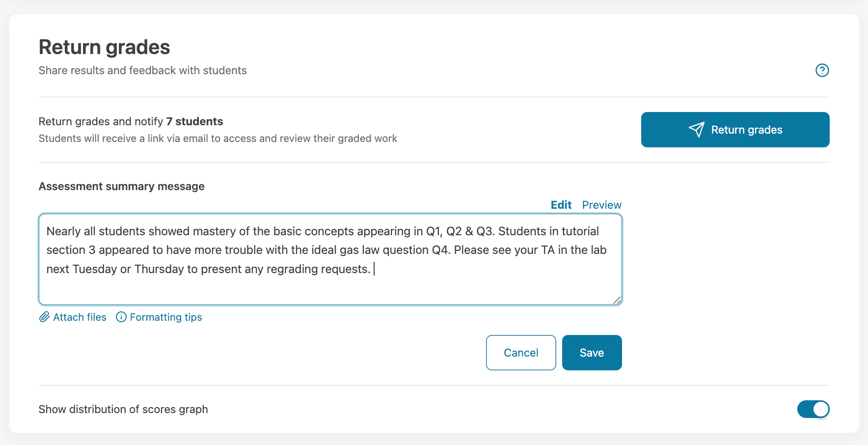Open the Formatting tips link
Screen dimensions: 868x445
click(166, 317)
